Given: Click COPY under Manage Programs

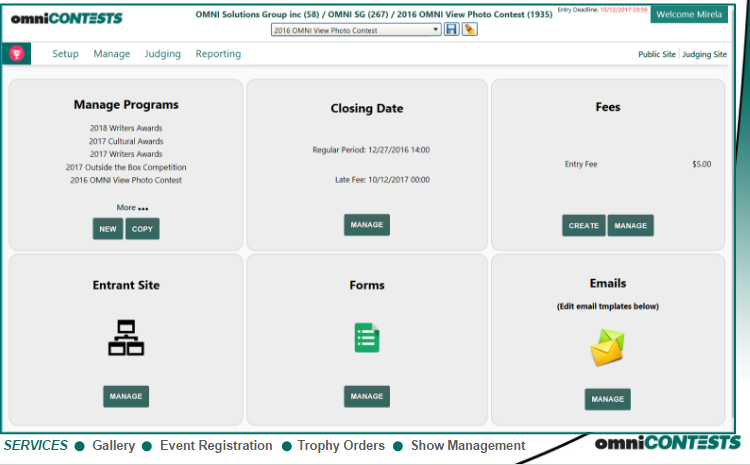Looking at the screenshot, I should tap(142, 229).
